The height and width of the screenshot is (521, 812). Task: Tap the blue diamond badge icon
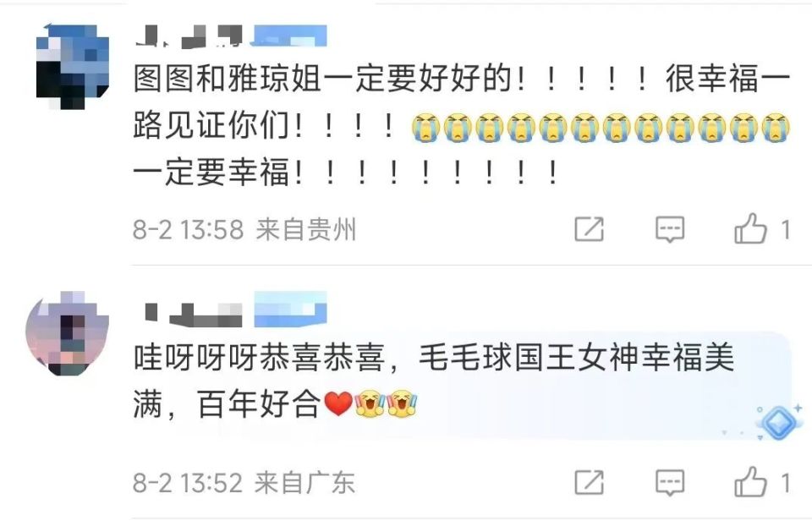coord(778,422)
